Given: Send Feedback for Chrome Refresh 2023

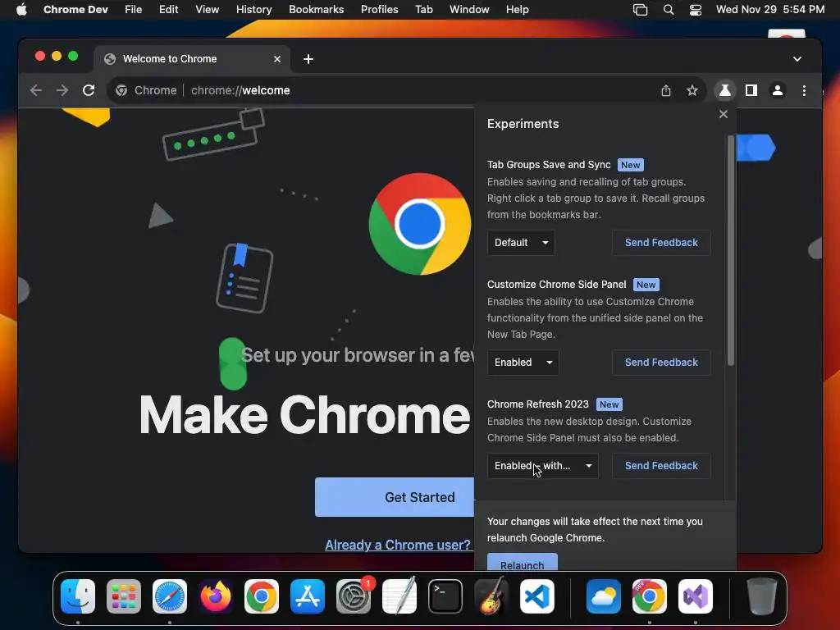Looking at the screenshot, I should (661, 466).
